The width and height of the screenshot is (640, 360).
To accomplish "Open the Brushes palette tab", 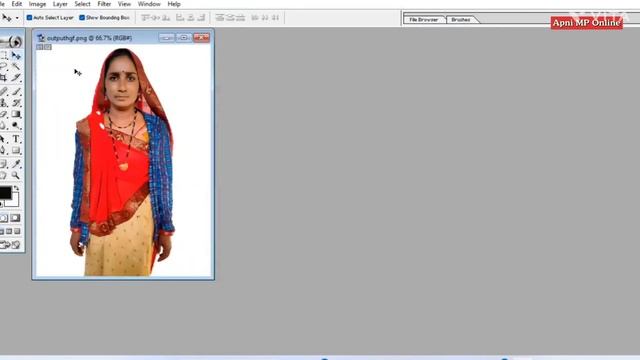I will tap(461, 20).
